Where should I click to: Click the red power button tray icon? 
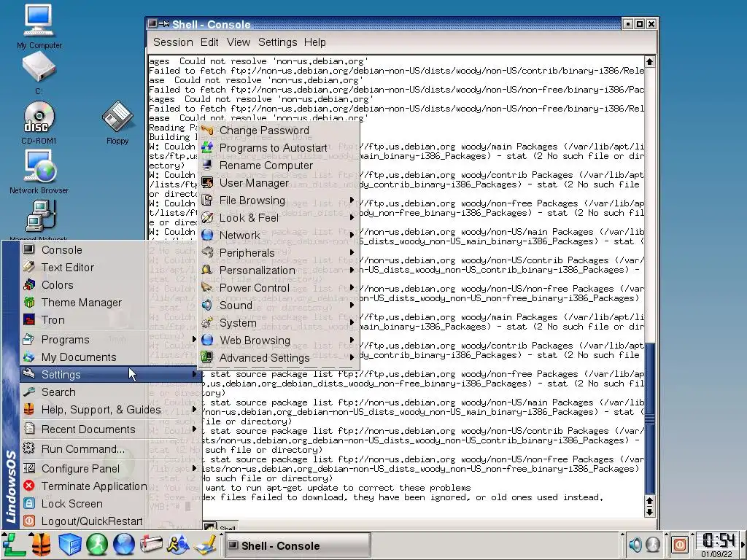click(680, 544)
